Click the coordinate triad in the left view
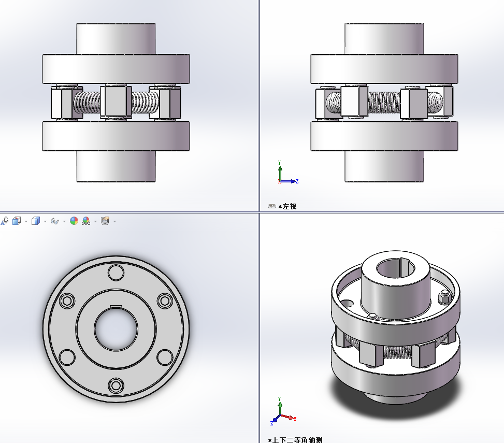Screen dimensions: 504x443 pyautogui.click(x=288, y=173)
